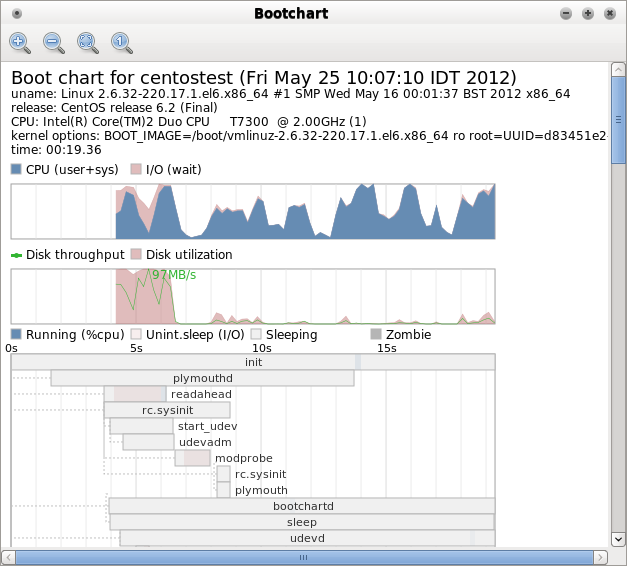627x566 pixels.
Task: Click the uname kernel version line
Action: pyautogui.click(x=290, y=94)
